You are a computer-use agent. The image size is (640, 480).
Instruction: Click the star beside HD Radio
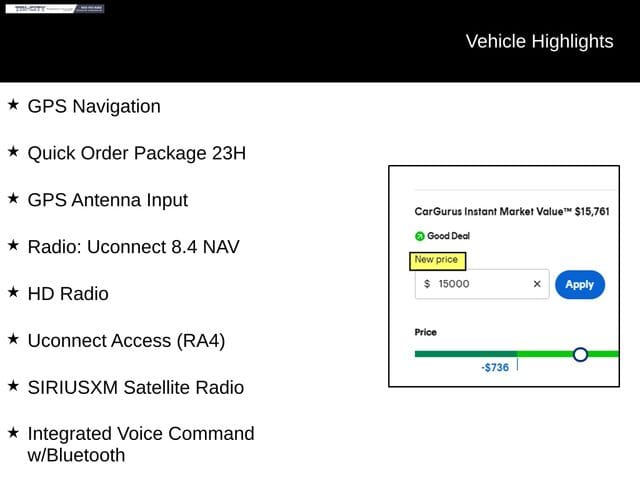point(13,292)
